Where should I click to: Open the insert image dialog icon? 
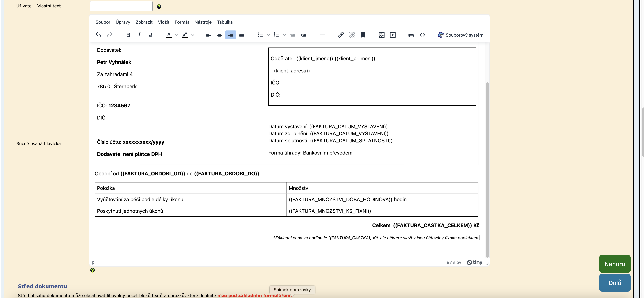click(x=381, y=35)
